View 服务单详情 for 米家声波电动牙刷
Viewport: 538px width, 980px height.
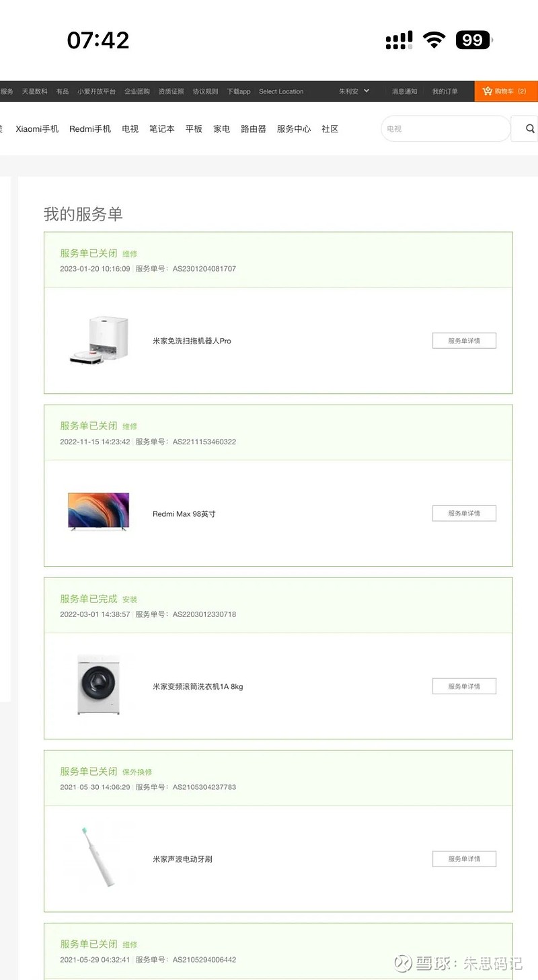coord(464,859)
